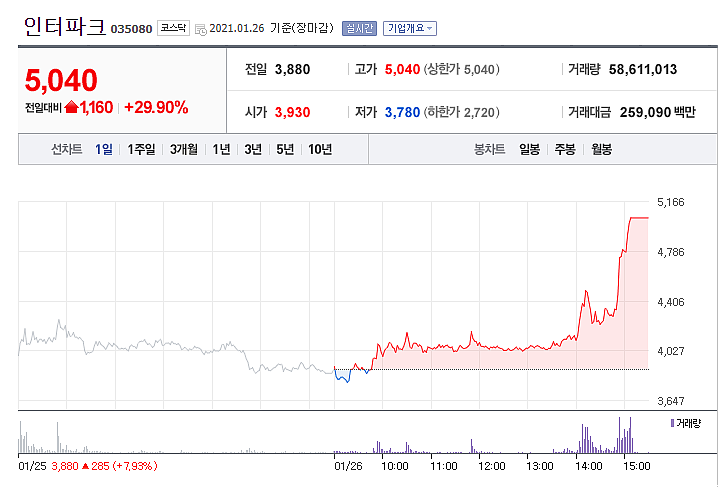Click the 15:00 time axis label

coord(636,466)
